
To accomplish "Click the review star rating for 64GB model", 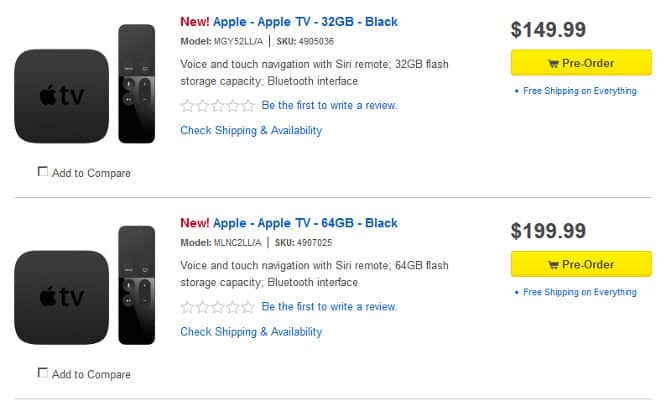I will click(x=217, y=307).
